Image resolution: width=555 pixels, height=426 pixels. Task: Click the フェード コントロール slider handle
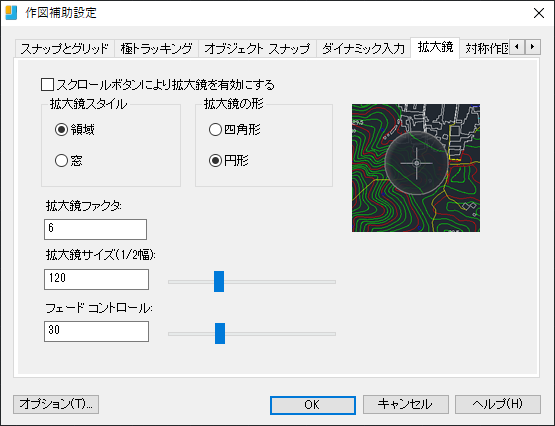click(x=220, y=333)
